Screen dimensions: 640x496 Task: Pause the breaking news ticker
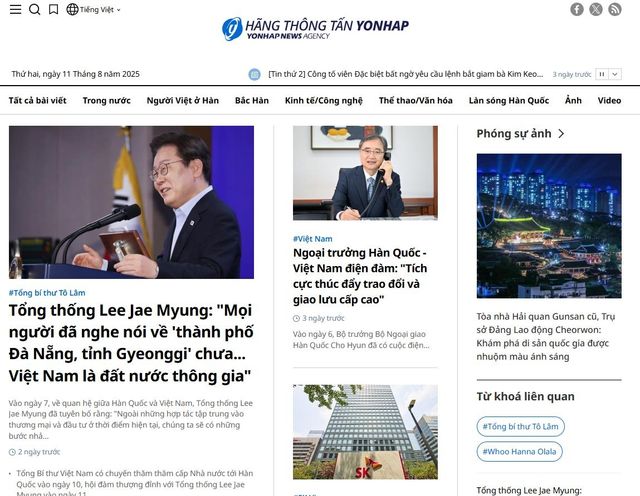tap(602, 74)
